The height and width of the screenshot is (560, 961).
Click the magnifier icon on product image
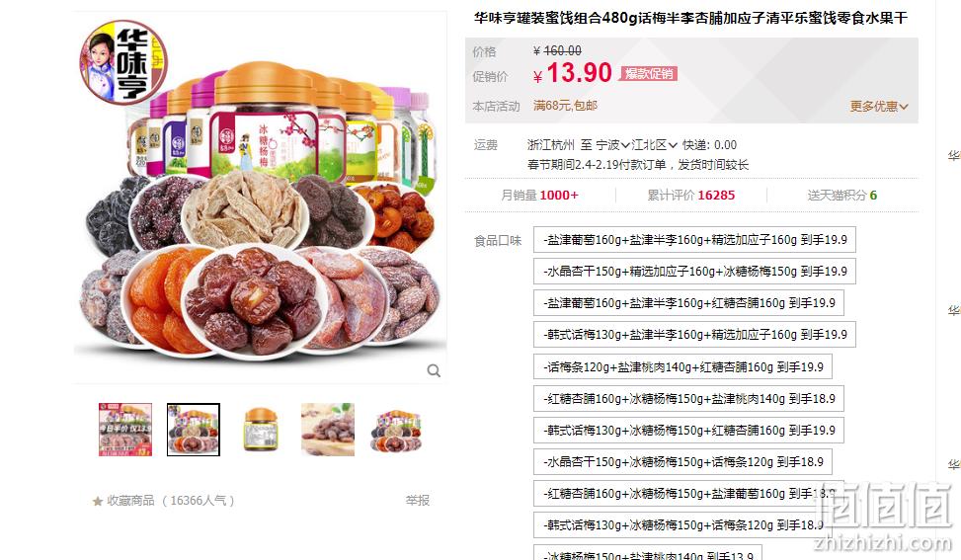[x=434, y=370]
